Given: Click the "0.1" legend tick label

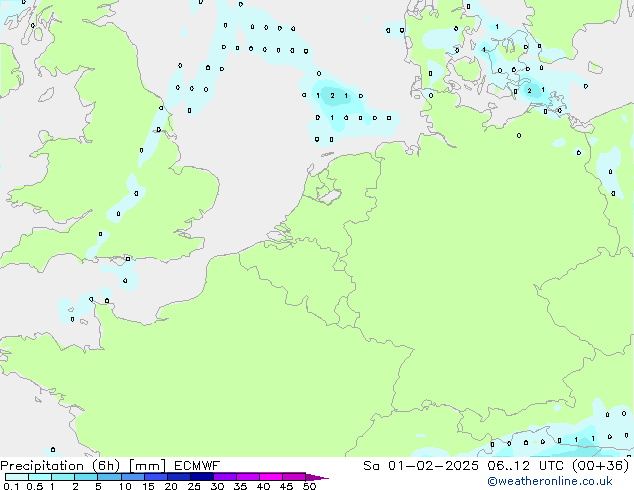Looking at the screenshot, I should (x=10, y=487).
